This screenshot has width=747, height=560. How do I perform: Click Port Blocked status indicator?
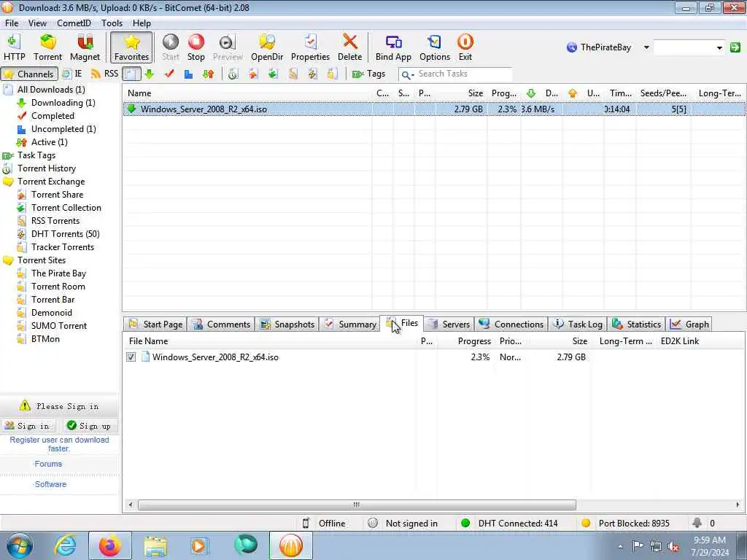[x=625, y=524]
